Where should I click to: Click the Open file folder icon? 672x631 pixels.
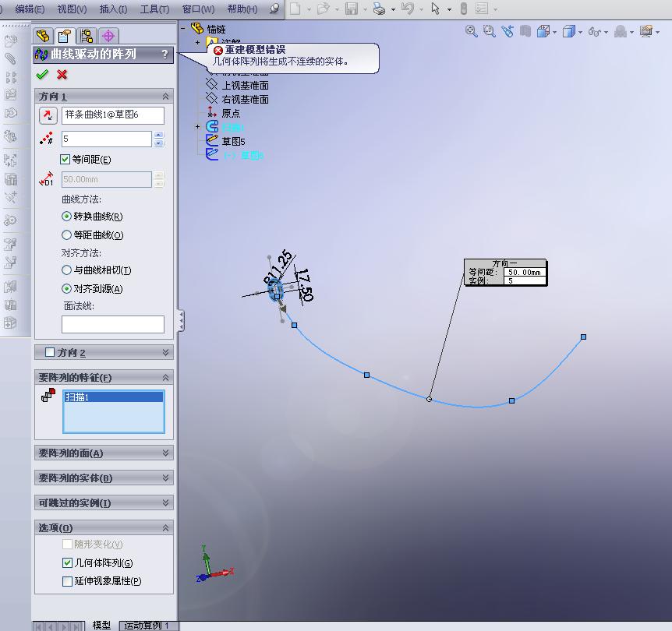[x=324, y=9]
